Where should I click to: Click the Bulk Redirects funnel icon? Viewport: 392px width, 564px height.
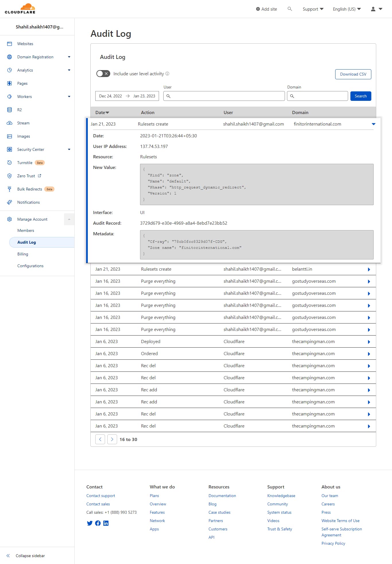[x=9, y=189]
